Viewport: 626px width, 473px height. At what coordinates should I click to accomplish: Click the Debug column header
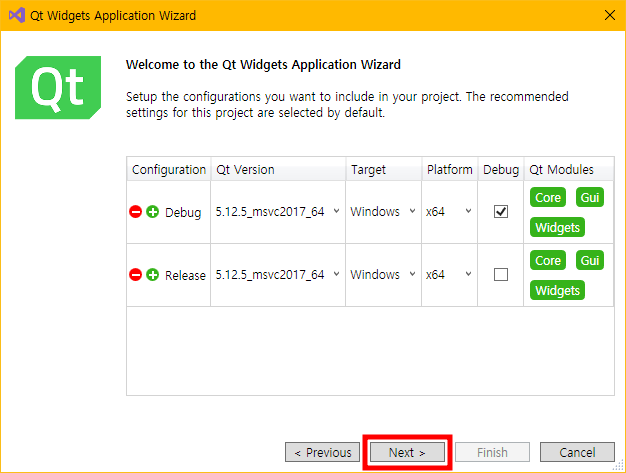tap(501, 169)
